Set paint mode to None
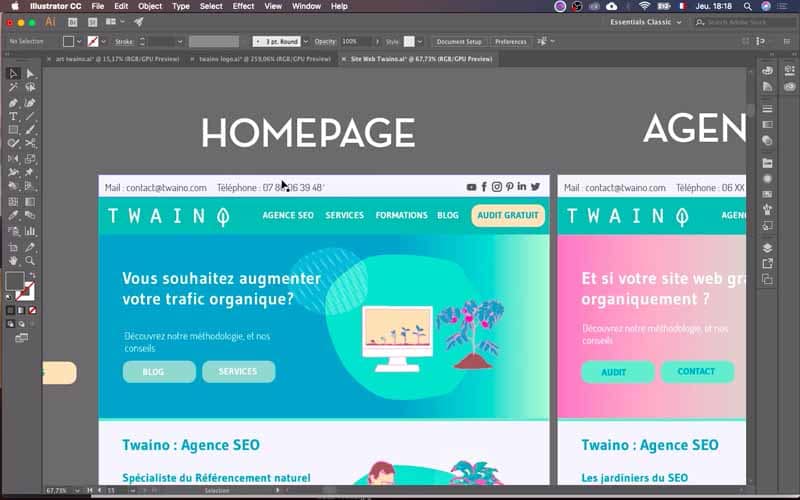800x500 pixels. 33,310
